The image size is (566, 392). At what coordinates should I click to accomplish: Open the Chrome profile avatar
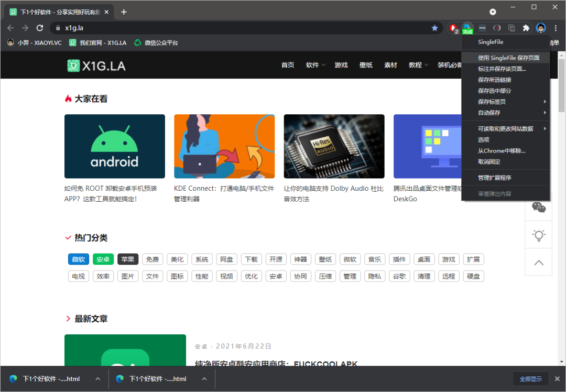[x=541, y=28]
